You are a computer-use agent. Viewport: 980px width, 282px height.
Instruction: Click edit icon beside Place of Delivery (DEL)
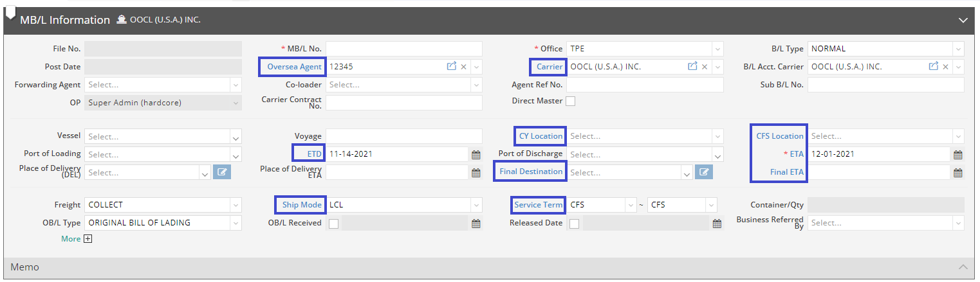(x=222, y=172)
